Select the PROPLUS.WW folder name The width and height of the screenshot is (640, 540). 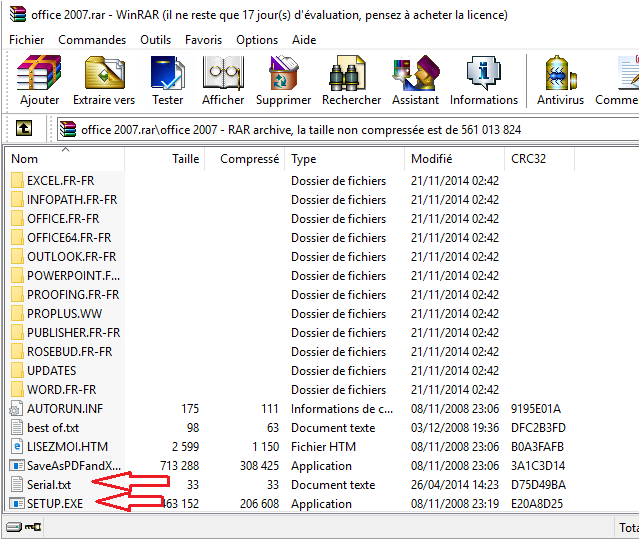pyautogui.click(x=64, y=313)
